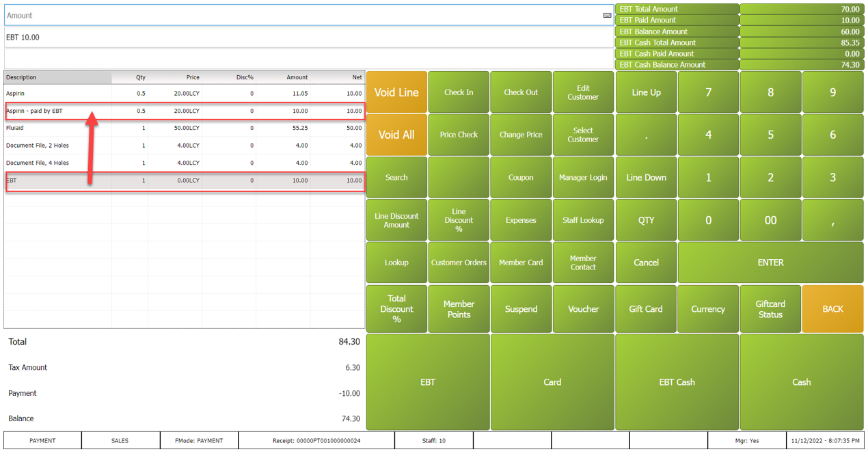Suspend the current transaction
This screenshot has width=868, height=454.
521,309
